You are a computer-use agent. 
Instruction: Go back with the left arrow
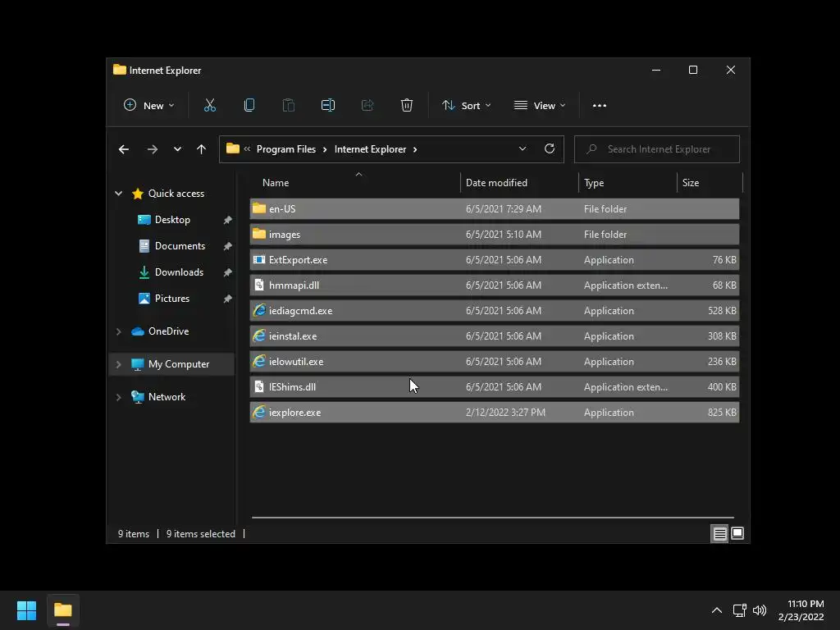click(124, 149)
